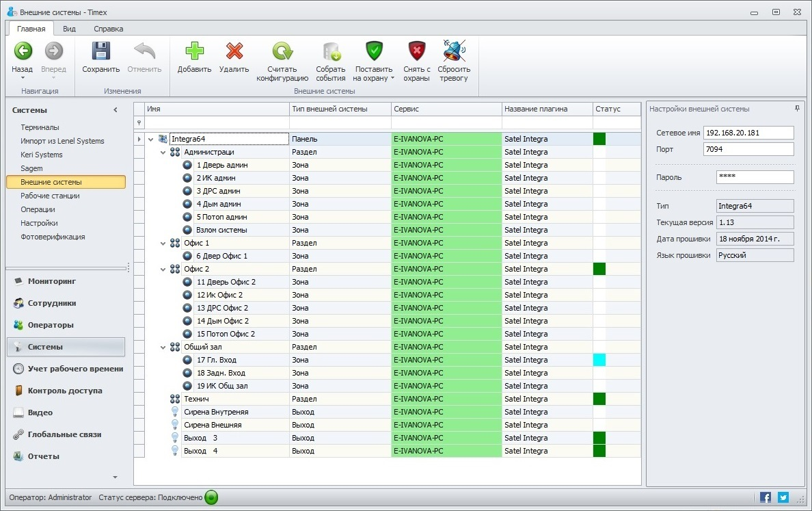Open the Справка ribbon tab

108,29
